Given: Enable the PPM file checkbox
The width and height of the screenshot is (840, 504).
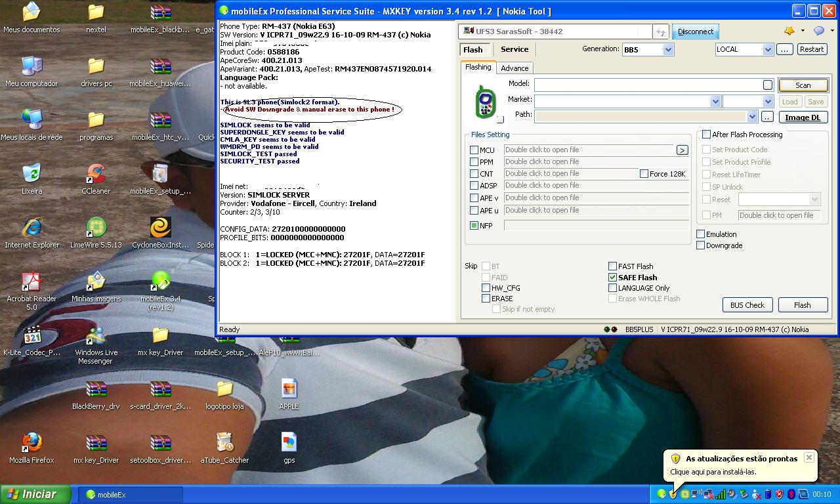Looking at the screenshot, I should pos(474,162).
